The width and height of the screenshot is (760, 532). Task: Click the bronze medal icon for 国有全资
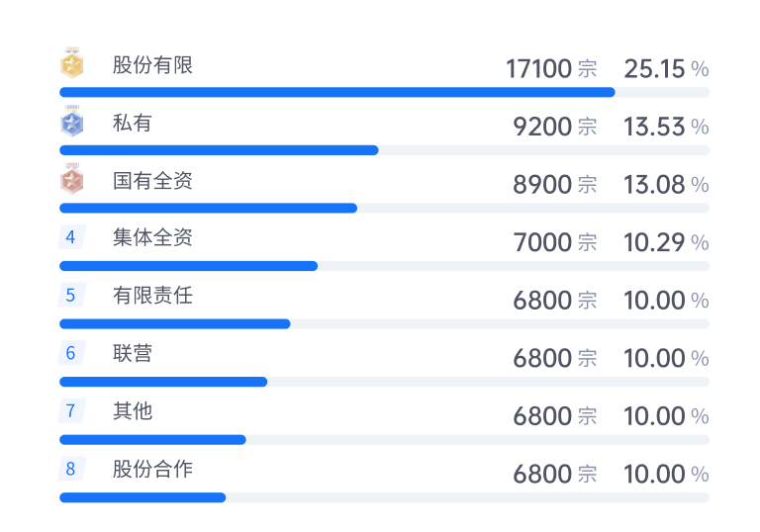[71, 179]
